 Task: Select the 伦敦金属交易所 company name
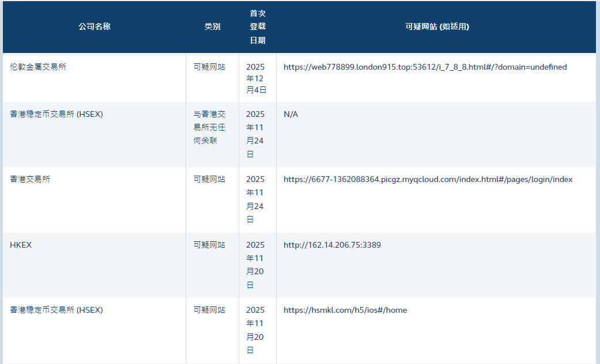pos(38,67)
